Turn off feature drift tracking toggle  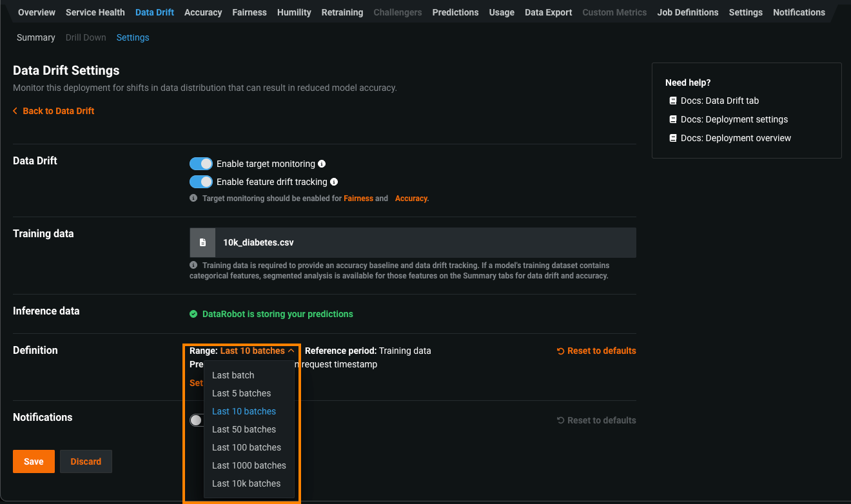tap(201, 182)
